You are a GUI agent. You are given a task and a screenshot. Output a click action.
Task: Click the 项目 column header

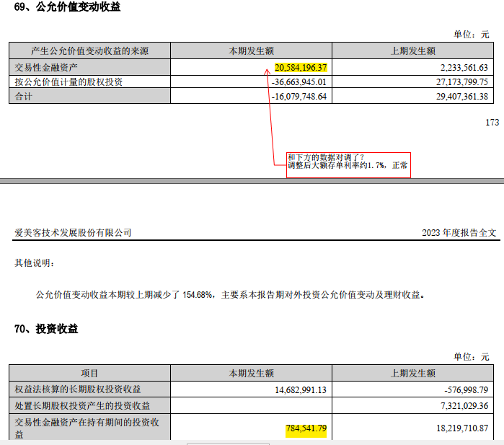tap(89, 374)
